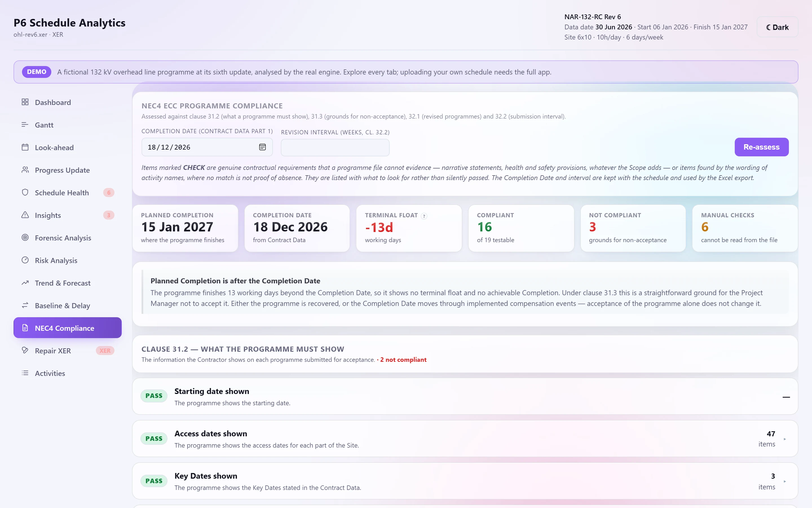Click the Gantt bars icon in sidebar
Screen dimensions: 812x508
pyautogui.click(x=25, y=125)
